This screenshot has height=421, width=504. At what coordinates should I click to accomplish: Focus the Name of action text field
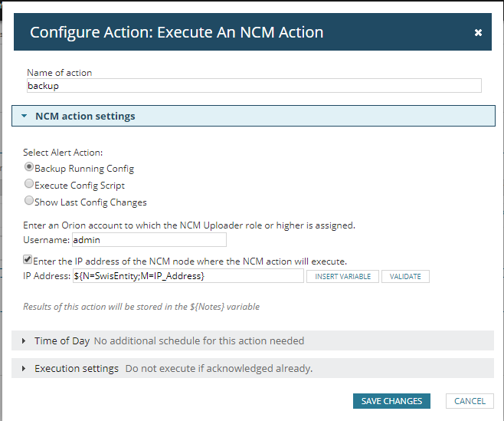tap(254, 86)
